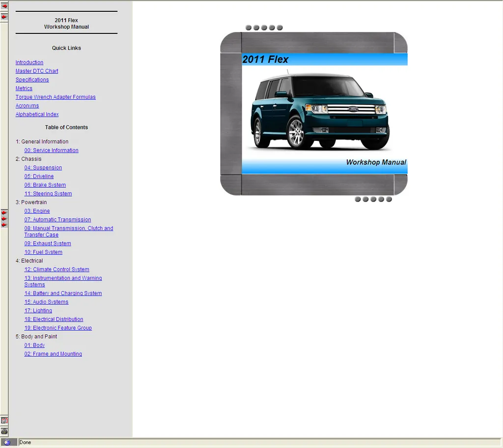The height and width of the screenshot is (448, 503).
Task: Click the triple red arrows button
Action: pos(4,219)
